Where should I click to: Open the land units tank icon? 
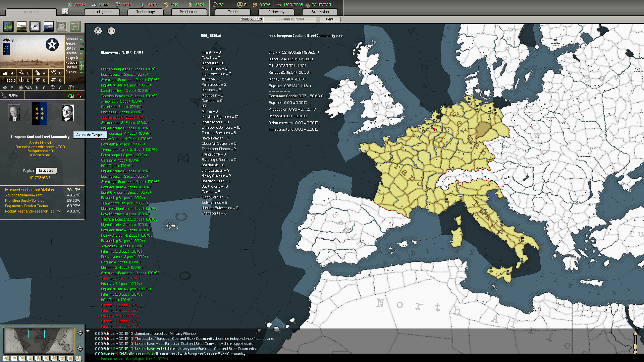point(21,26)
